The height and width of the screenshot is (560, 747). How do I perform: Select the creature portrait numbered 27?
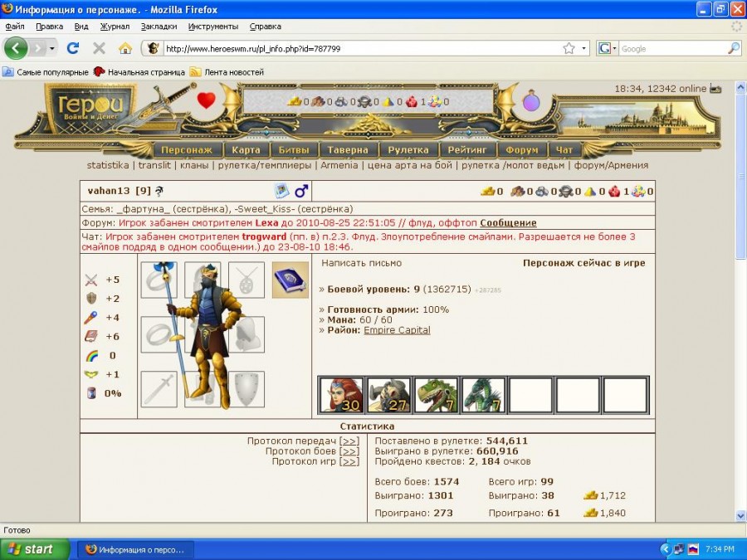pos(388,395)
